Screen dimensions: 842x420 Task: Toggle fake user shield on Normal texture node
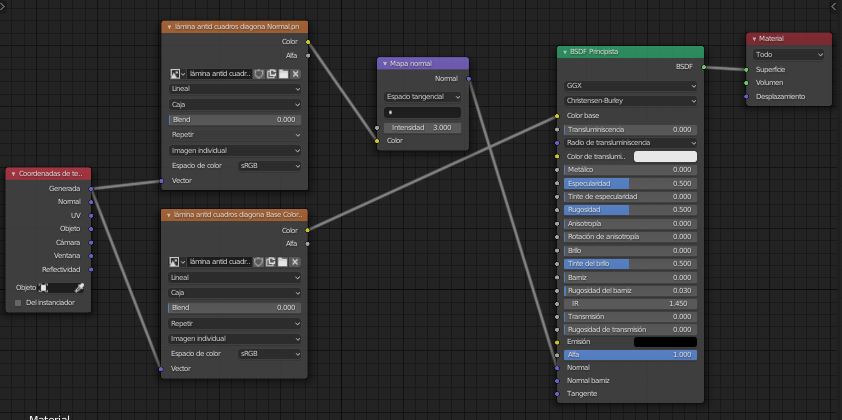[259, 74]
